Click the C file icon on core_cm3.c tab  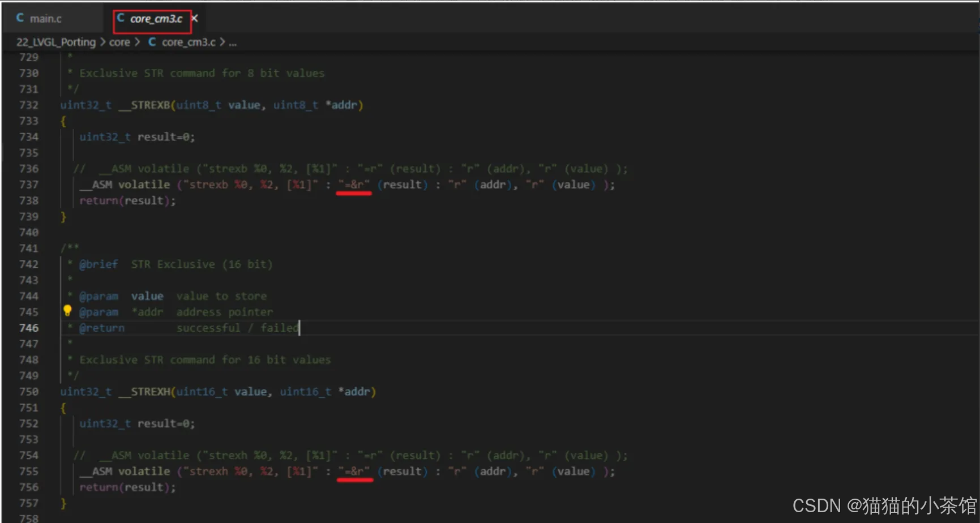point(121,18)
